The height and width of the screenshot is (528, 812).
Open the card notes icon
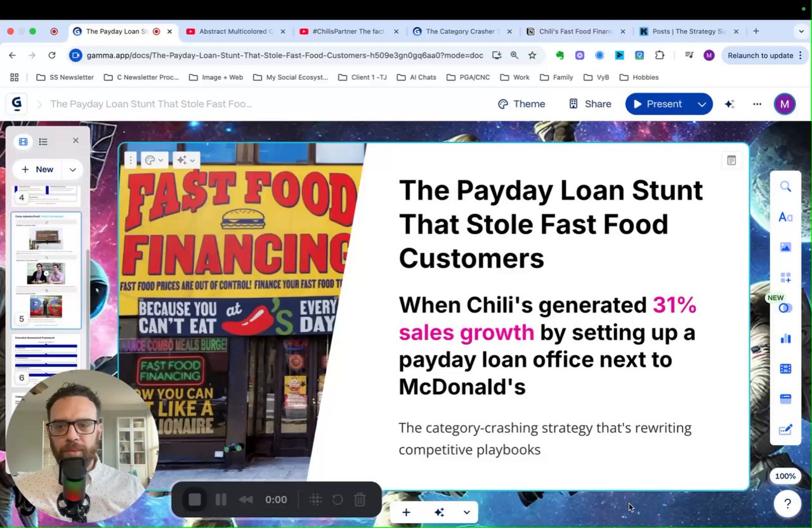[x=731, y=160]
